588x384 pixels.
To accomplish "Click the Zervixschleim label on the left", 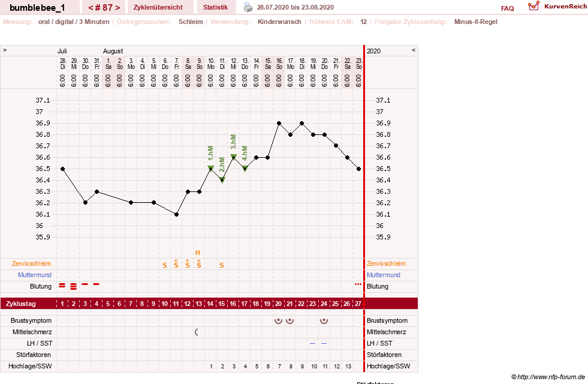I will [x=31, y=263].
